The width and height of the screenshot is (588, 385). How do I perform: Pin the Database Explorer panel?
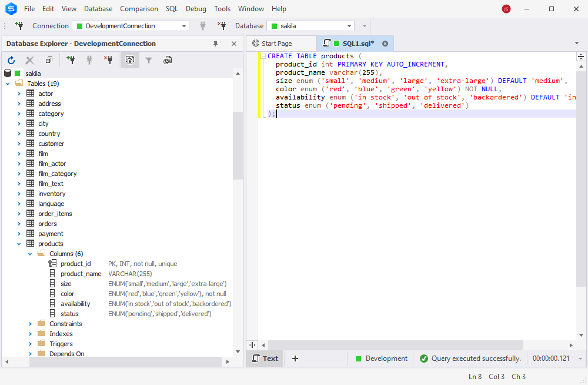pos(216,44)
